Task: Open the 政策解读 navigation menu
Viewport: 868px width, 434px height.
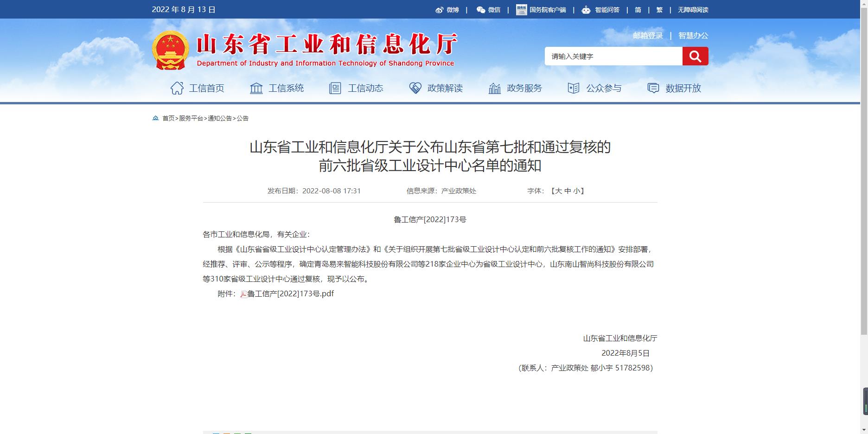Action: pos(436,88)
